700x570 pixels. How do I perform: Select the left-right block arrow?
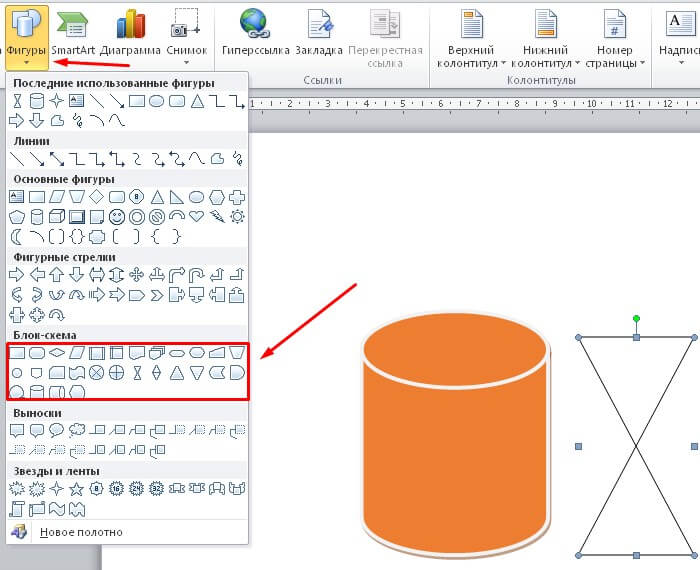(x=97, y=275)
